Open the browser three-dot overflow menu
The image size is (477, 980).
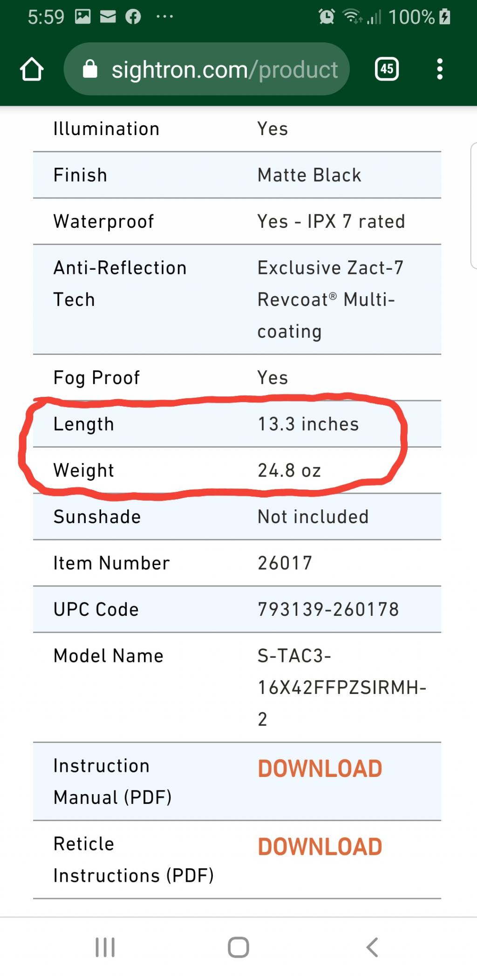pyautogui.click(x=439, y=69)
